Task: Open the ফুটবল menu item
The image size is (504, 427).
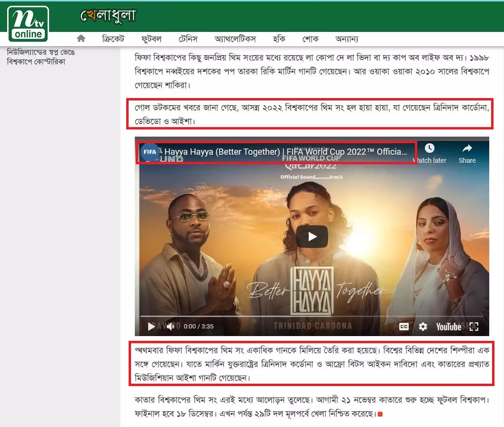Action: point(151,39)
